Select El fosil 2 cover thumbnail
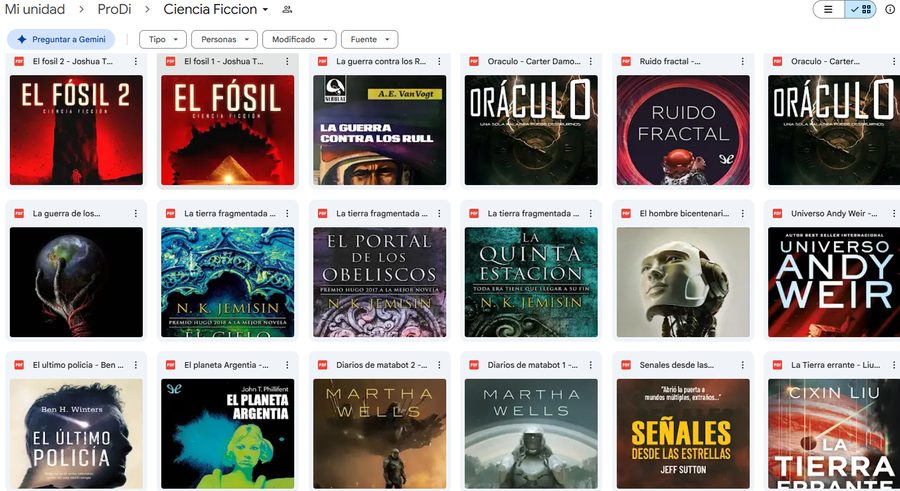This screenshot has height=491, width=900. coord(76,130)
